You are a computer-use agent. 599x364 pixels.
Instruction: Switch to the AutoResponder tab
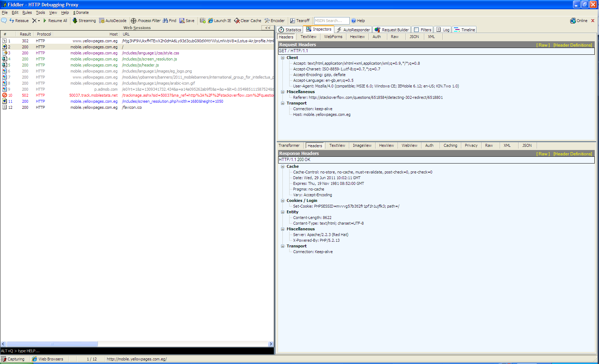[x=353, y=30]
